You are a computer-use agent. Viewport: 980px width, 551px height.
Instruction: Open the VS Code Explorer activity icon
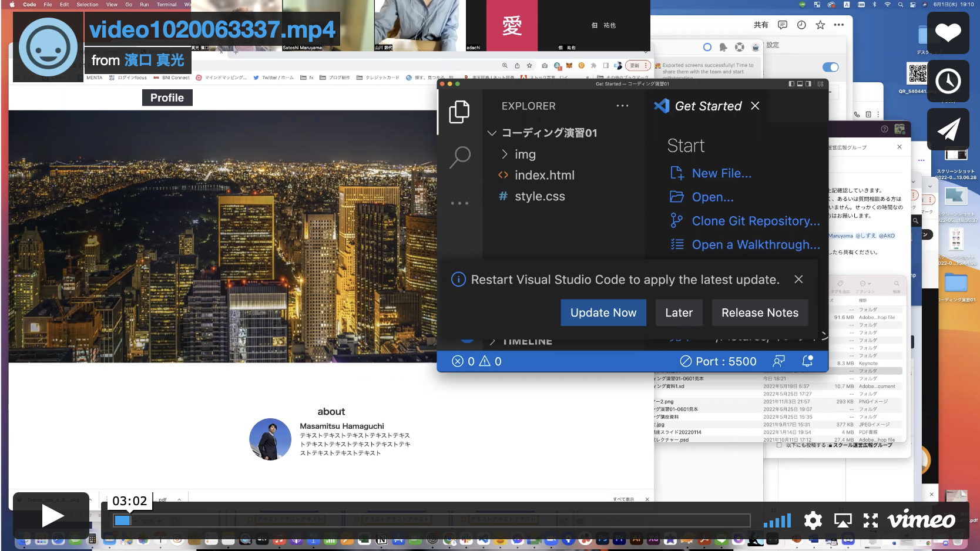(459, 112)
